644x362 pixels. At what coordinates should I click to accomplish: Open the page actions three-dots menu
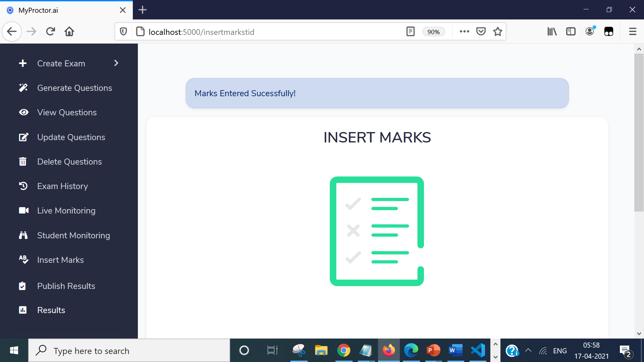coord(464,32)
